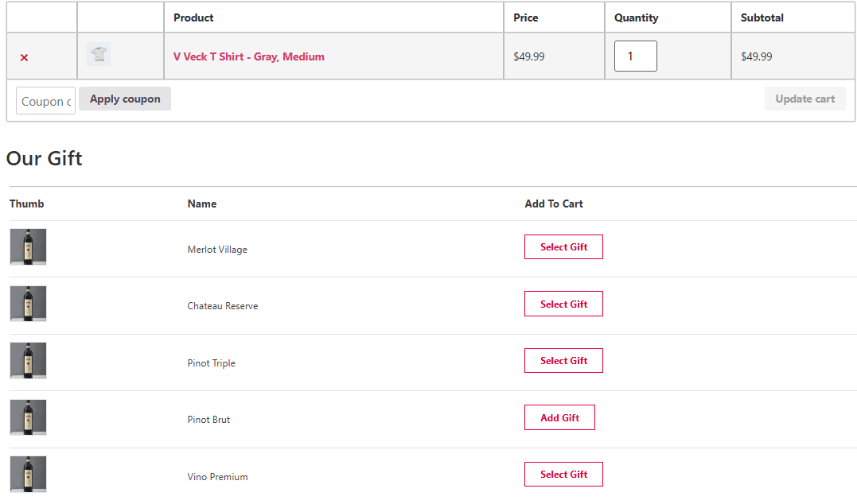This screenshot has height=504, width=857.
Task: Select Gift for Merlot Village
Action: (563, 246)
